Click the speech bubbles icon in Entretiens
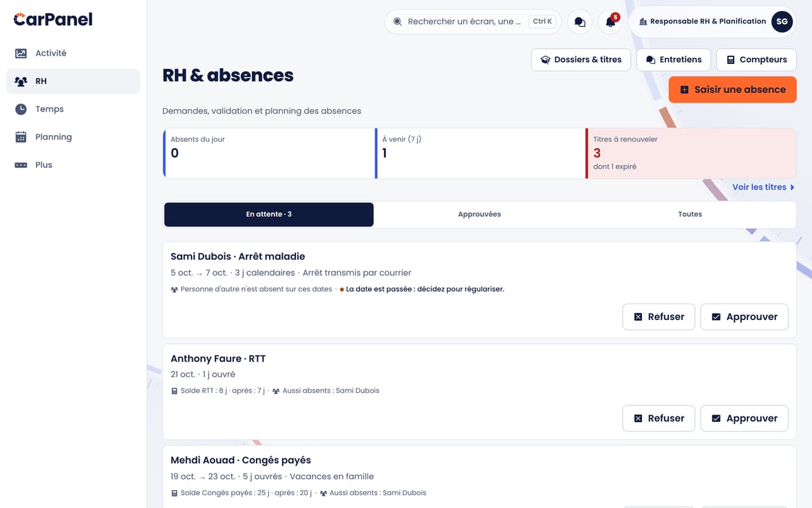Screen dimensions: 812x508 tap(650, 60)
